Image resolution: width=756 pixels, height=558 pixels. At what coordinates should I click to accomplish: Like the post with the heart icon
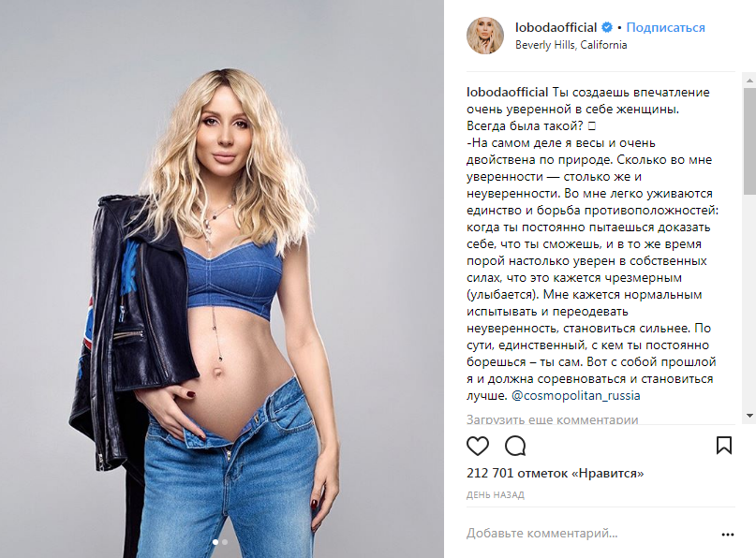(x=478, y=446)
